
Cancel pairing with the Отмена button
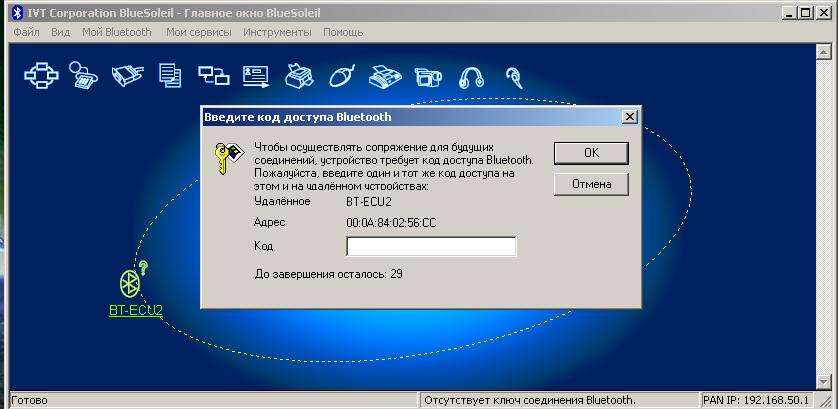(x=591, y=184)
